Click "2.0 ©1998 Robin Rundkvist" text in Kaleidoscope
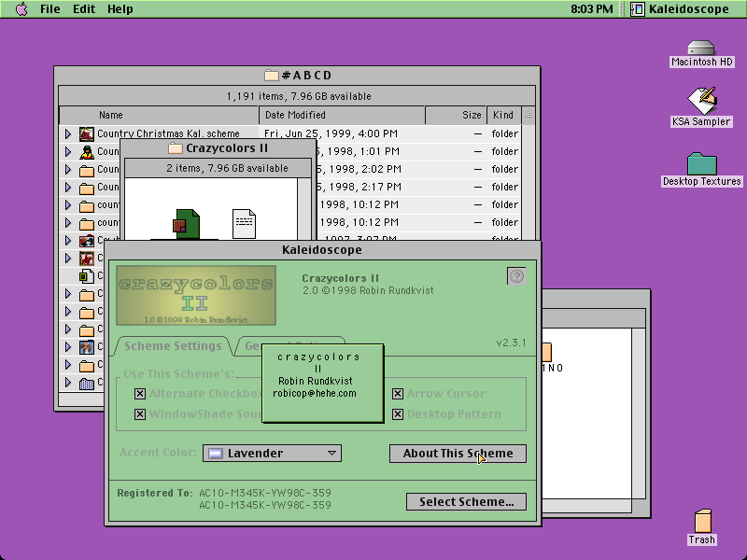747x560 pixels. coord(368,290)
